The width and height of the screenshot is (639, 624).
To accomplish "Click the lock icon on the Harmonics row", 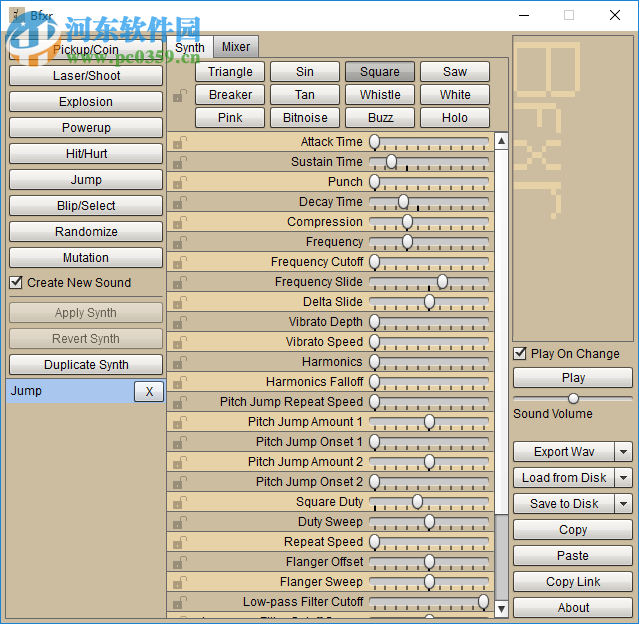I will point(180,362).
